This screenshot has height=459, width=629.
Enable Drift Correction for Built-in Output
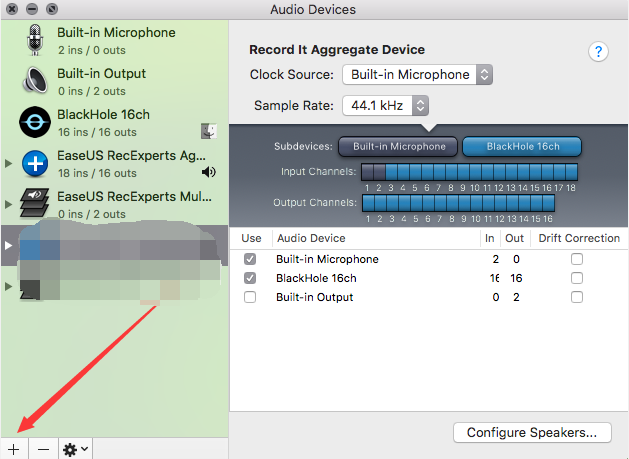click(577, 297)
